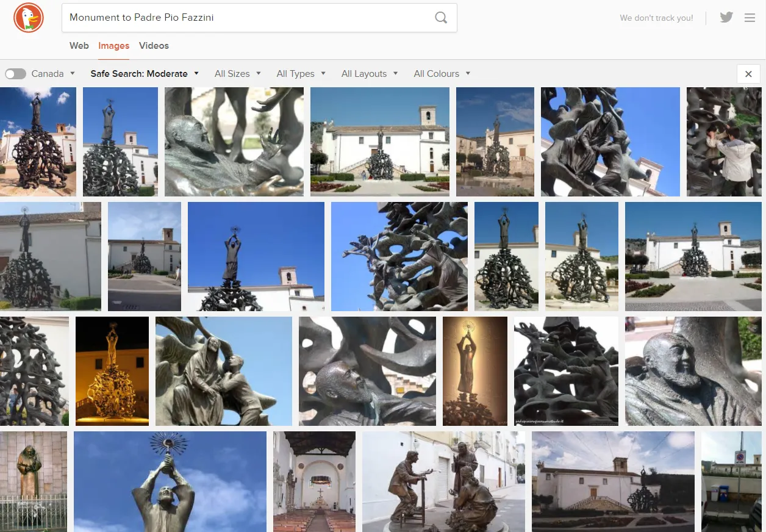Open sepia-toned monument thumbnail in third row
This screenshot has height=532, width=766.
tap(475, 371)
